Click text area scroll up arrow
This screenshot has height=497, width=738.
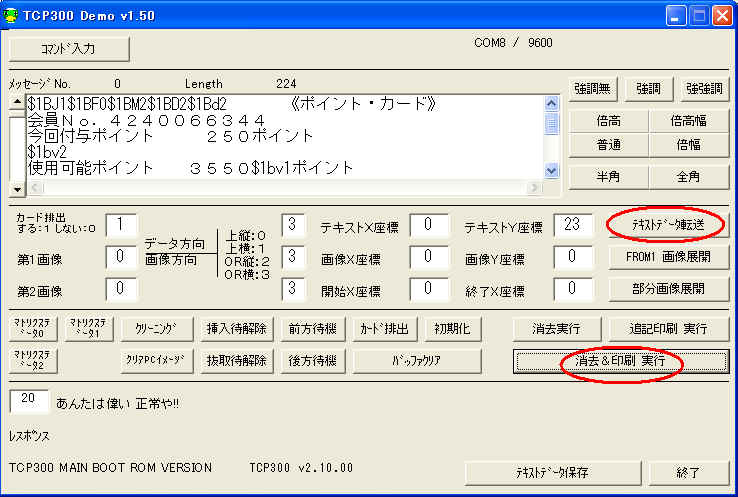[551, 103]
